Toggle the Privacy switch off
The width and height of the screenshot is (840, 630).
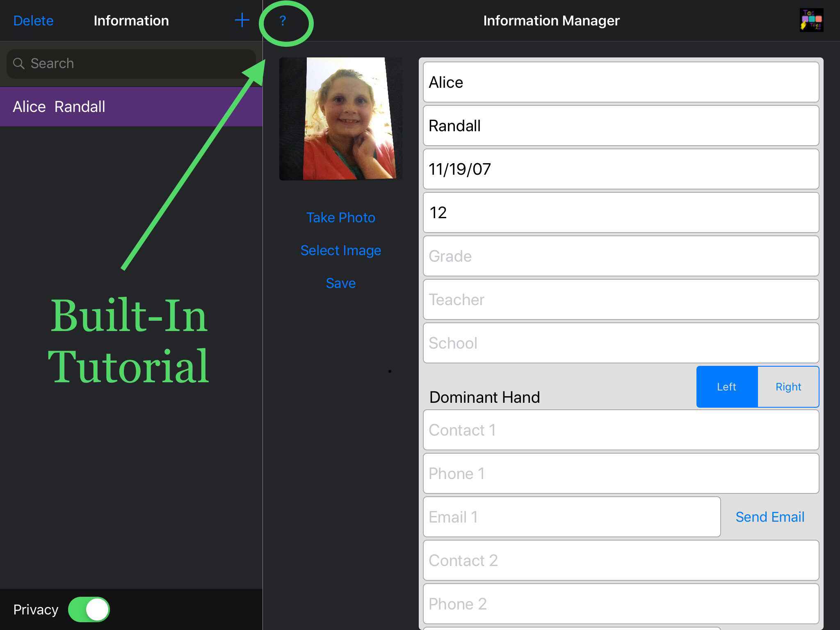[x=89, y=609]
